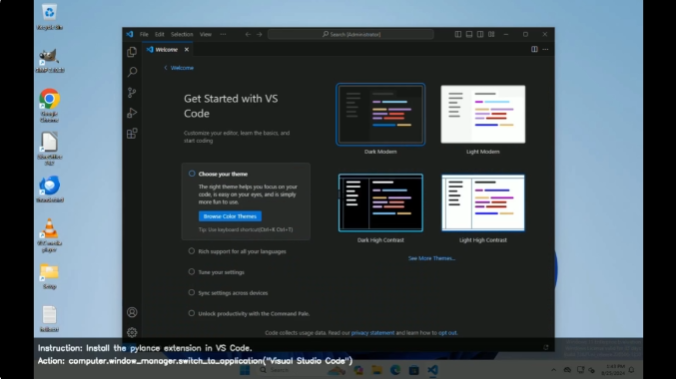Open the Explorer view in activity bar

coord(132,52)
